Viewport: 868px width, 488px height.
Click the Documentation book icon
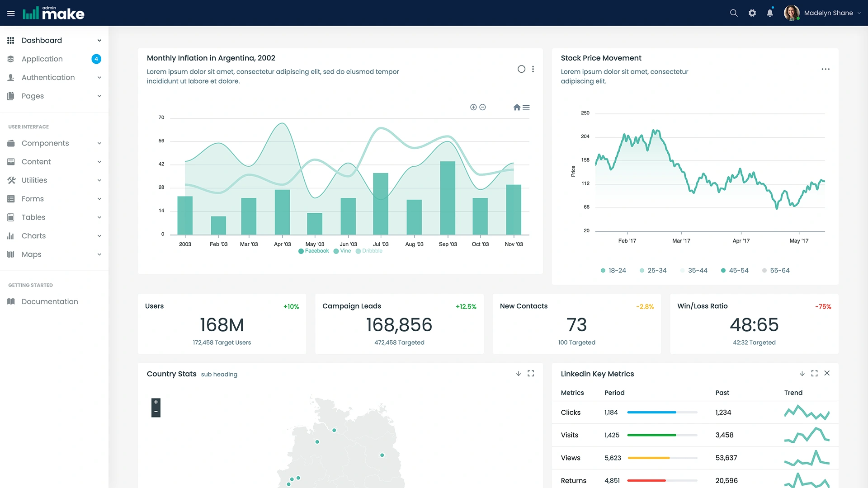coord(11,301)
